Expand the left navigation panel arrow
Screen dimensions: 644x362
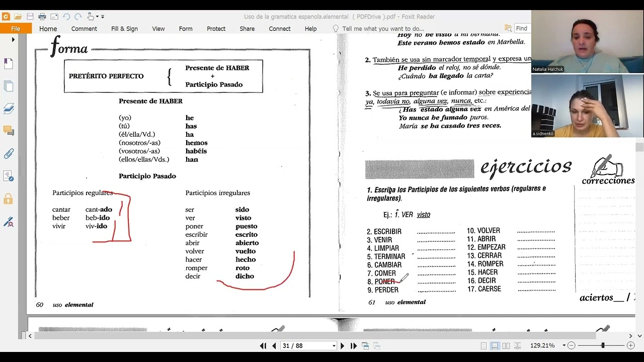(13, 40)
